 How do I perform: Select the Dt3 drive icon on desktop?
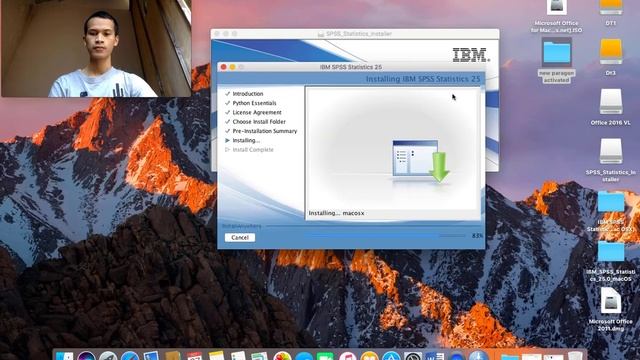(x=611, y=57)
